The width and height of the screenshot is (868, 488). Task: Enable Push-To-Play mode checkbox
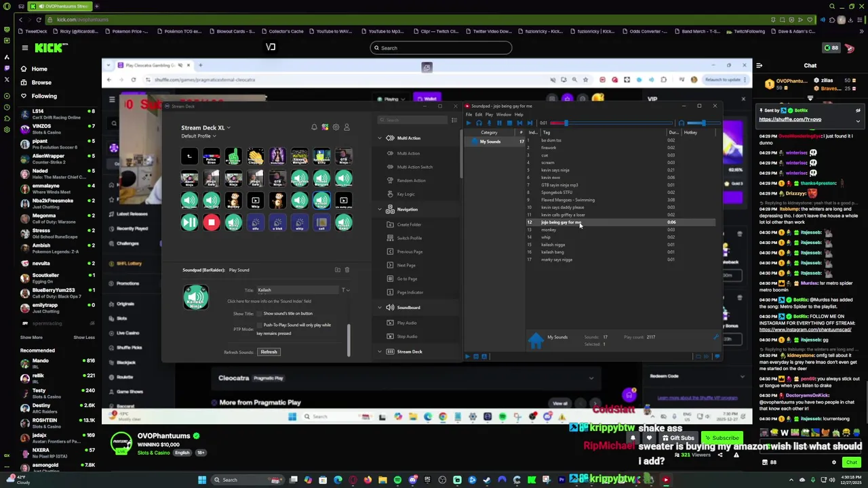(x=259, y=325)
